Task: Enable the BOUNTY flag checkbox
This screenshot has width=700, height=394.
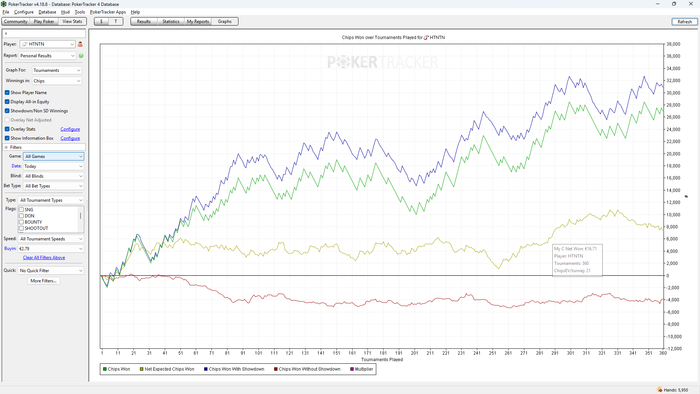Action: point(21,222)
